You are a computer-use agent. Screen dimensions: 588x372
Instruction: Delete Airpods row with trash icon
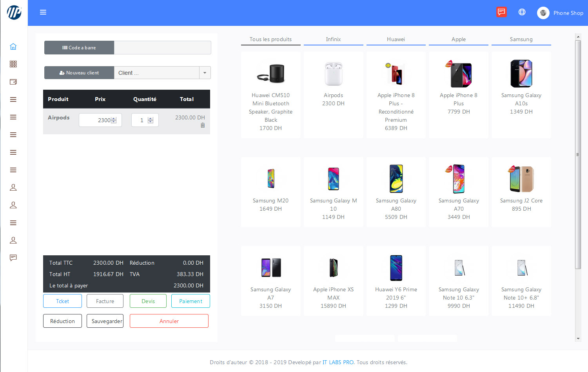click(203, 125)
